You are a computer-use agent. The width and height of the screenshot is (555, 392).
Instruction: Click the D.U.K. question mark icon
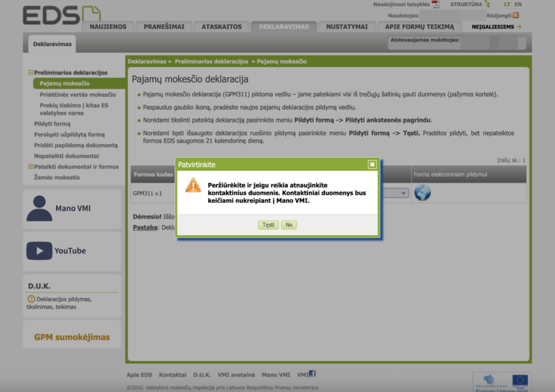click(x=31, y=299)
